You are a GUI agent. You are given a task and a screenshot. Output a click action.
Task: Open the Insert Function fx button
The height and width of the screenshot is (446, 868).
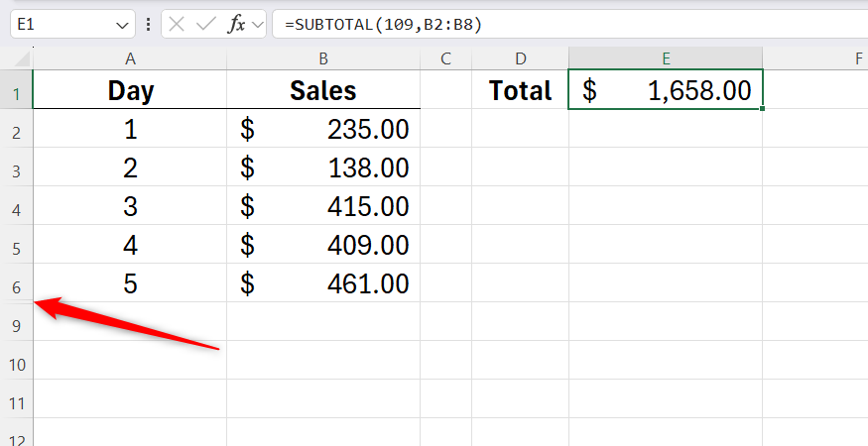click(x=236, y=25)
